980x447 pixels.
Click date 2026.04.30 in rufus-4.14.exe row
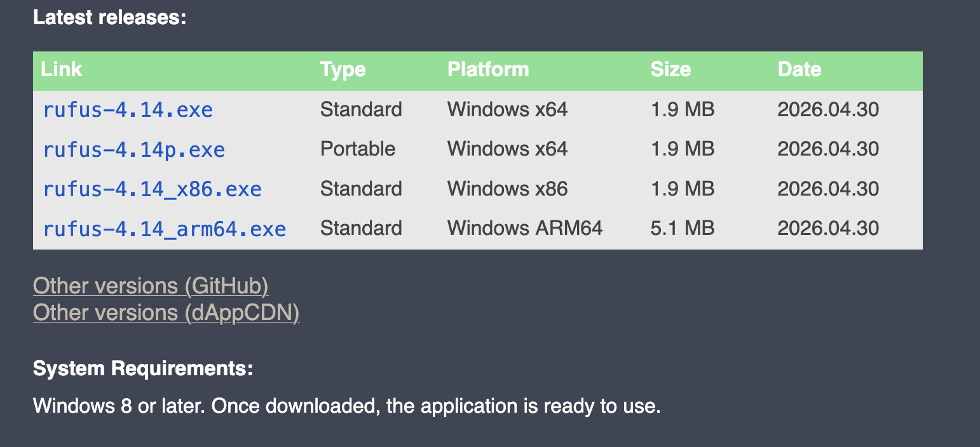829,109
